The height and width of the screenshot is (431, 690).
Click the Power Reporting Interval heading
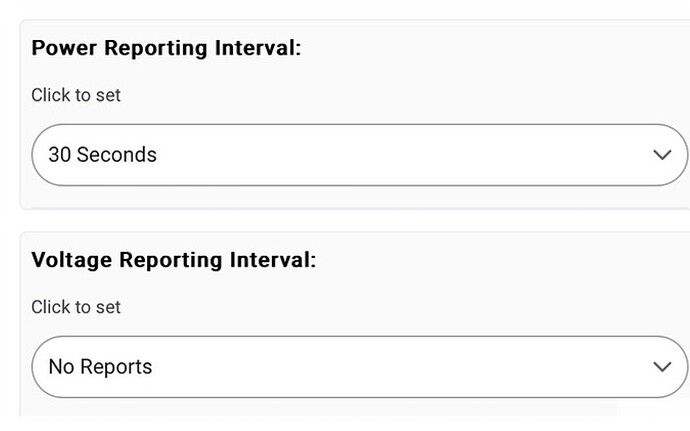coord(166,48)
